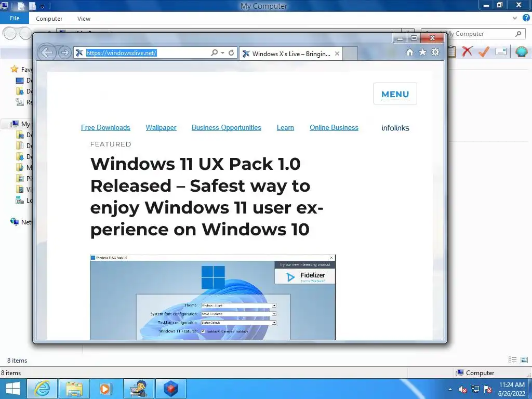Open the Start button on the taskbar
Viewport: 532px width, 399px height.
(12, 389)
